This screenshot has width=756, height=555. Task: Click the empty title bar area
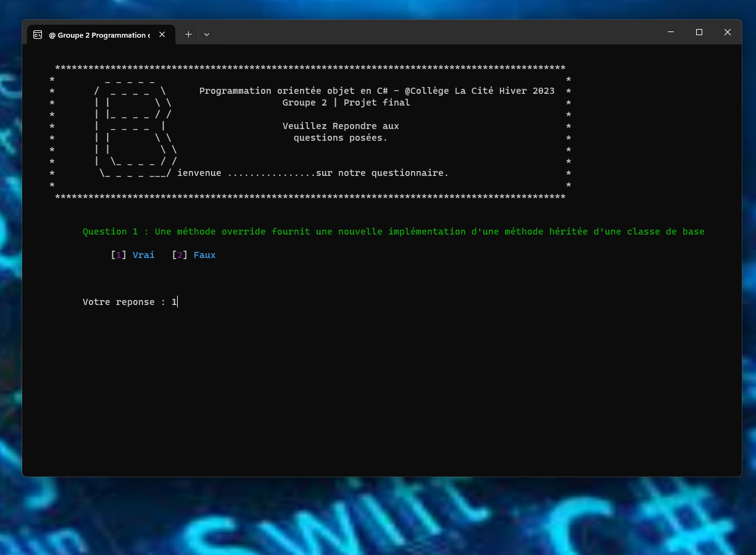(x=432, y=32)
